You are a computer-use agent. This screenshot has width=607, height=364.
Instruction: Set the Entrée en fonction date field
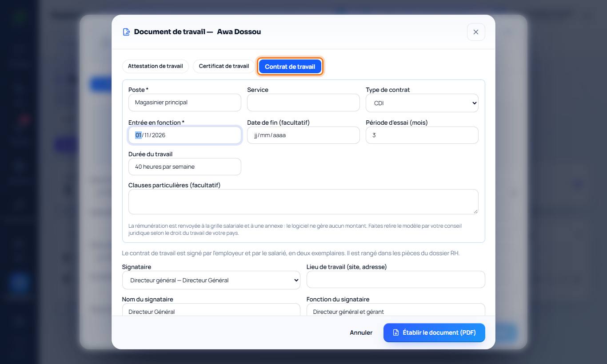(185, 135)
